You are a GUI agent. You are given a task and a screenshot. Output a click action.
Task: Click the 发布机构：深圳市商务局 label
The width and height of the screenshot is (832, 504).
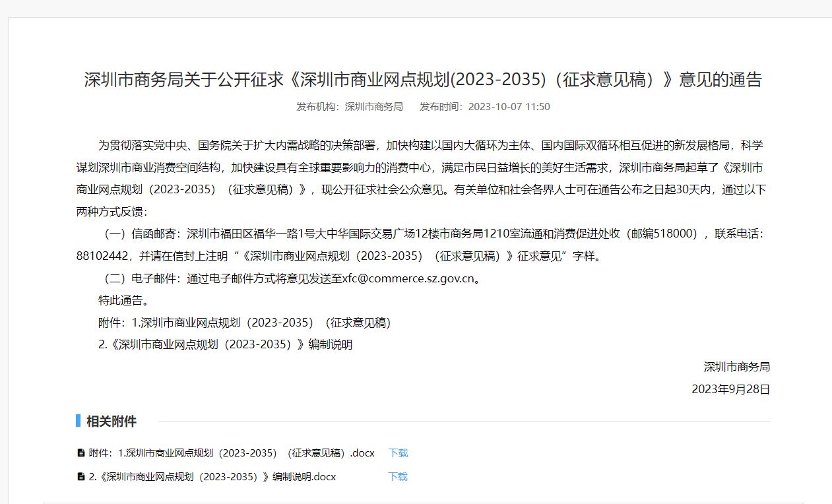[350, 107]
